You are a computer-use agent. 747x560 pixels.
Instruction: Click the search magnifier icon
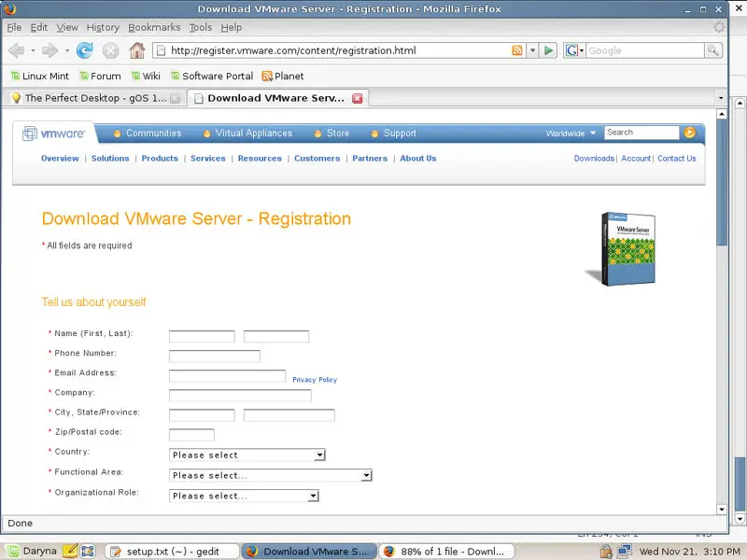click(x=713, y=50)
